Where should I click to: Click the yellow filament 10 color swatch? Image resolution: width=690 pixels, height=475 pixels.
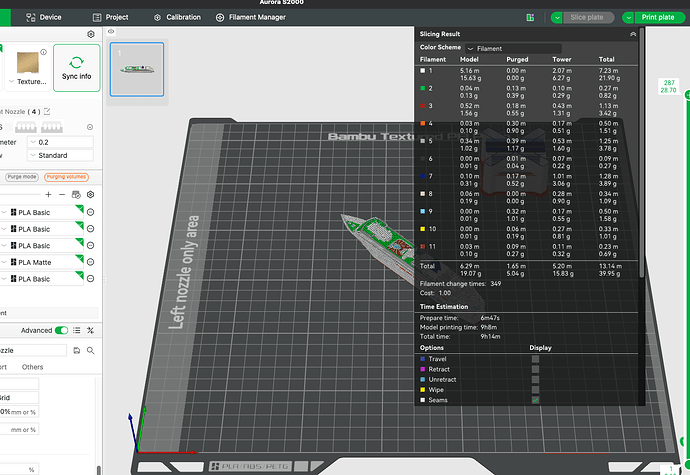(422, 229)
